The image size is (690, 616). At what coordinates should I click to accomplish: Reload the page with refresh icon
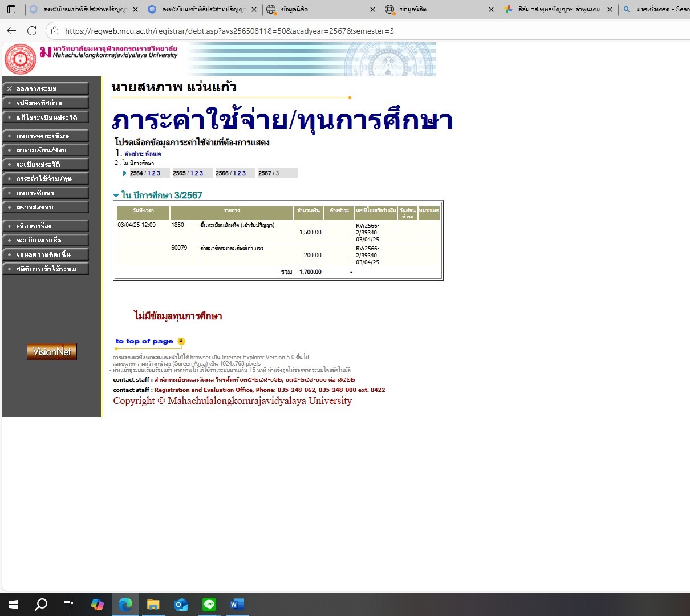tap(32, 31)
